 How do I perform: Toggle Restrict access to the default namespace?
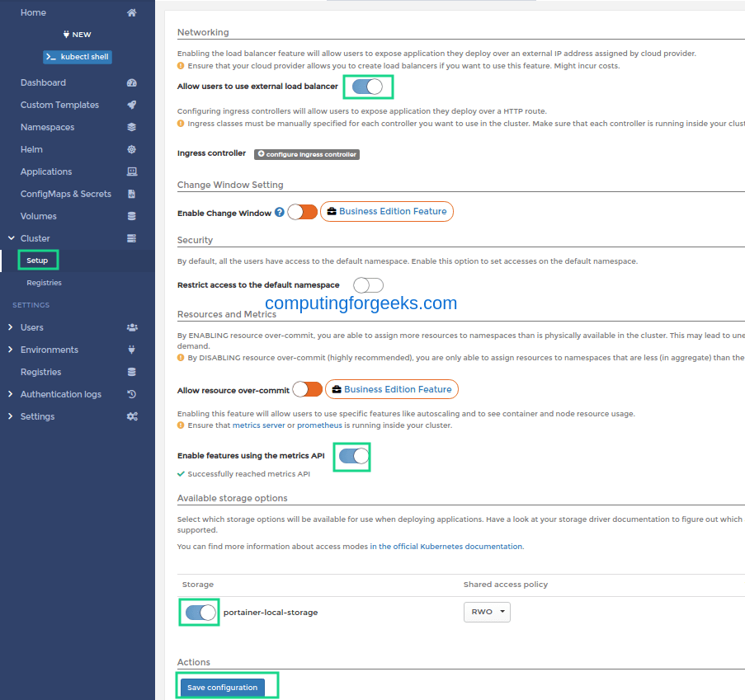pos(368,284)
